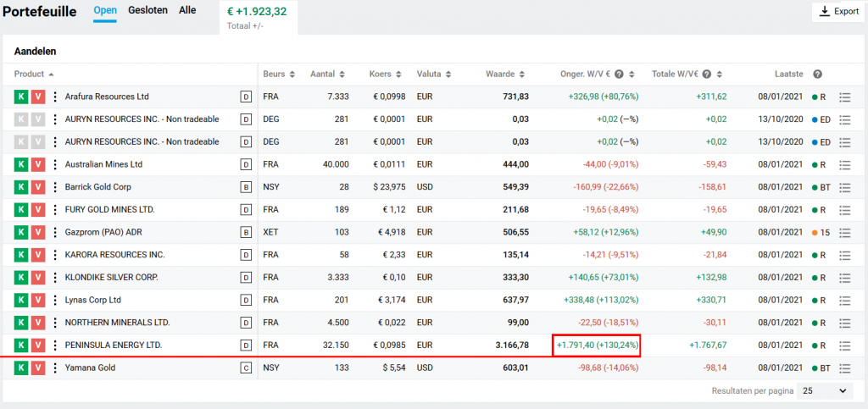Open list icon on Lynas Corp Ltd row

[x=845, y=301]
